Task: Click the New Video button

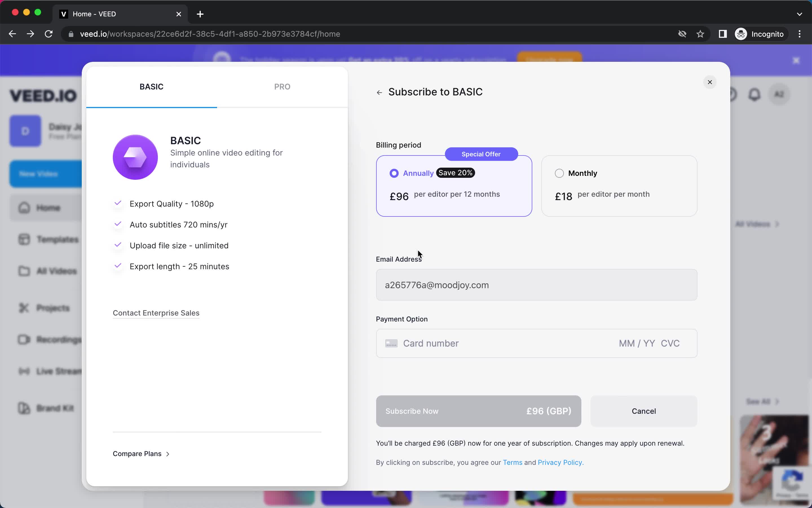Action: (45, 174)
